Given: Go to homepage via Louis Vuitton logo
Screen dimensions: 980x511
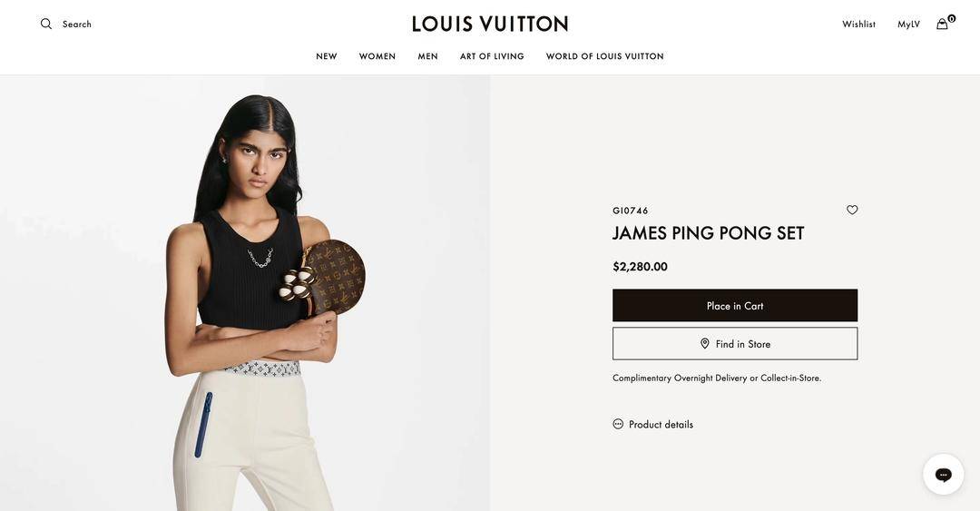Looking at the screenshot, I should (490, 24).
